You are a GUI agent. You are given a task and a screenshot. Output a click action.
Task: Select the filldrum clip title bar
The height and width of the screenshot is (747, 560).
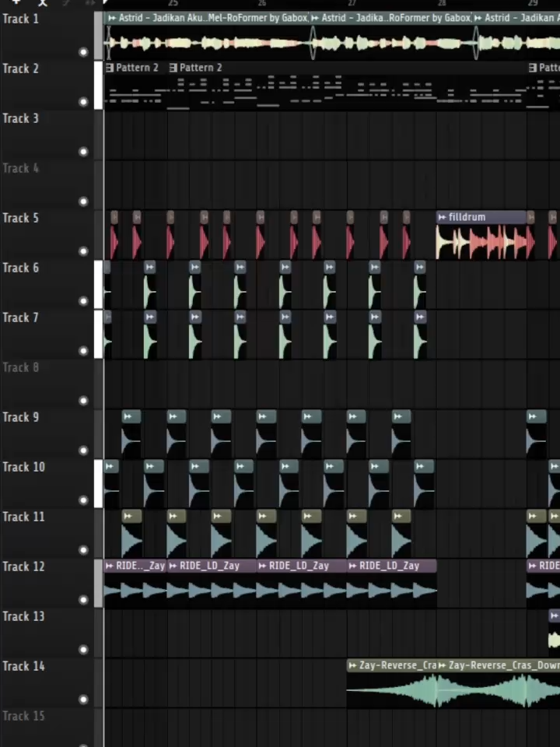click(x=481, y=217)
